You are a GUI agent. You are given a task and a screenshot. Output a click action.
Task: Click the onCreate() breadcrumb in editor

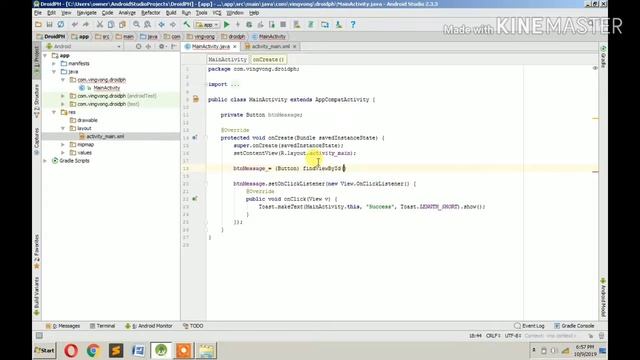(x=268, y=60)
